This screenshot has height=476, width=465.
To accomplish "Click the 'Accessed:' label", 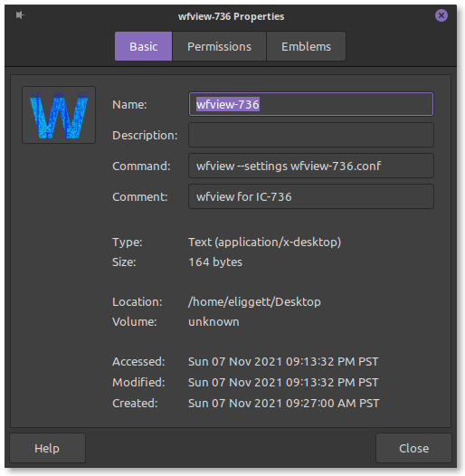I will click(138, 362).
